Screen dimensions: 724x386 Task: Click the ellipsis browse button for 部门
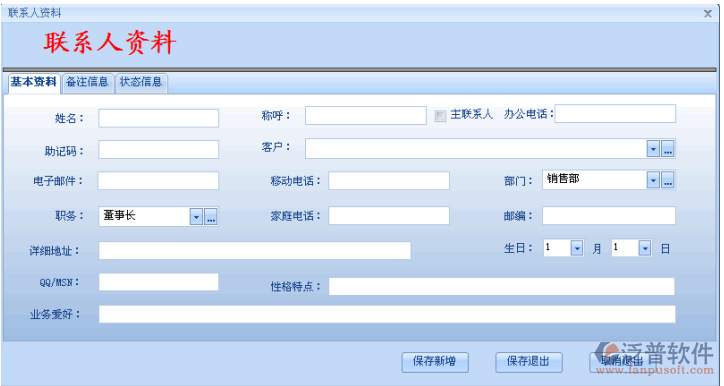pos(668,180)
